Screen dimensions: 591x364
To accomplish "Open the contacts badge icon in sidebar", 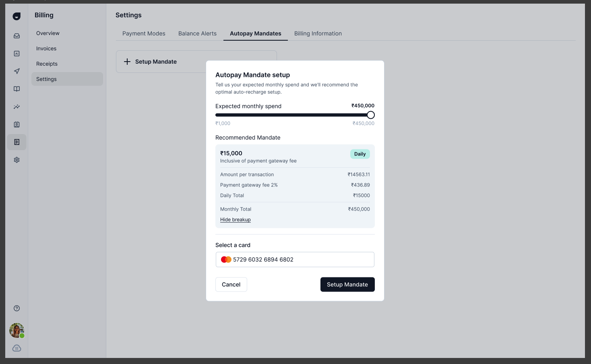I will click(x=17, y=124).
